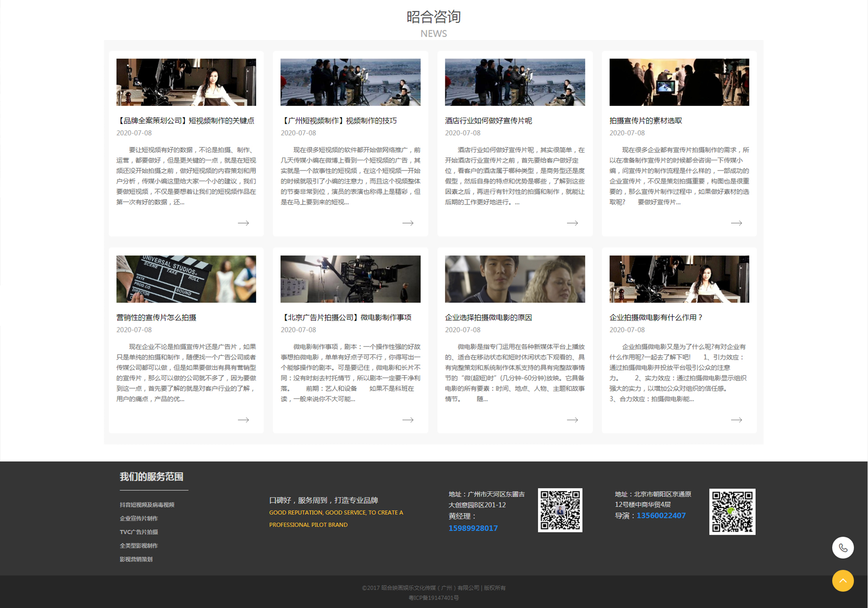Click arrow under 营销性的宣传片怎么拍摄 card
This screenshot has height=608, width=868.
[x=243, y=420]
